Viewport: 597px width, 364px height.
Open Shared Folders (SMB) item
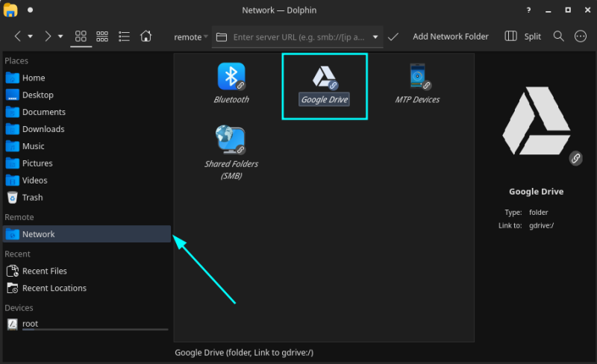[x=231, y=153]
